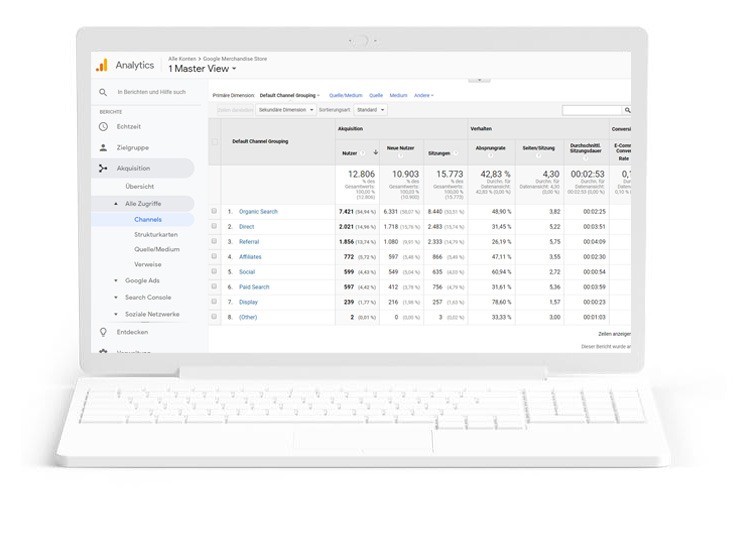Check the Referral row checkbox

(214, 241)
